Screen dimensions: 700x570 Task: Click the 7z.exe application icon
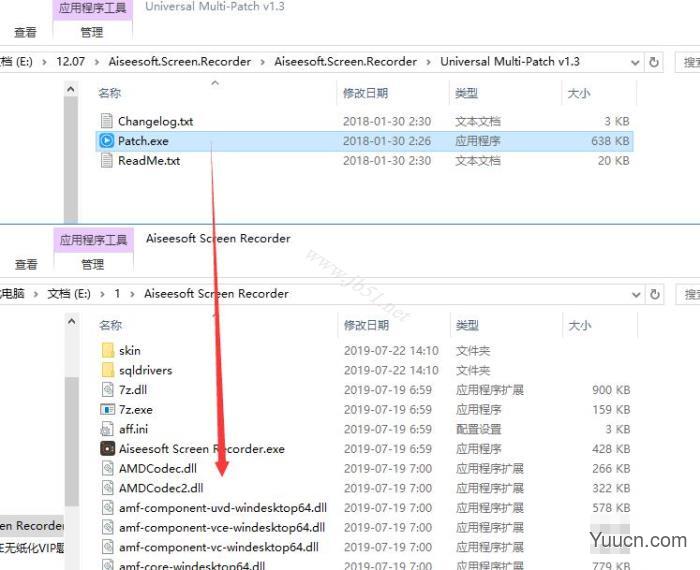(108, 409)
